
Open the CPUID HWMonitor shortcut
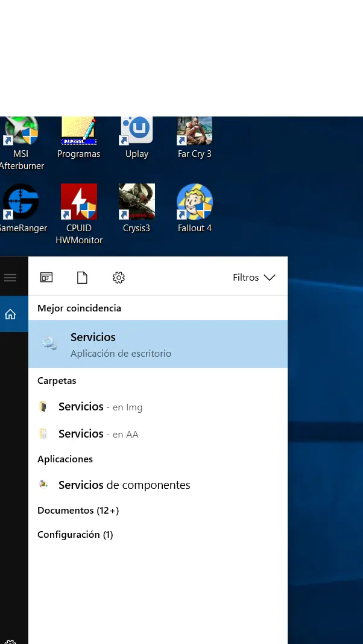click(79, 214)
